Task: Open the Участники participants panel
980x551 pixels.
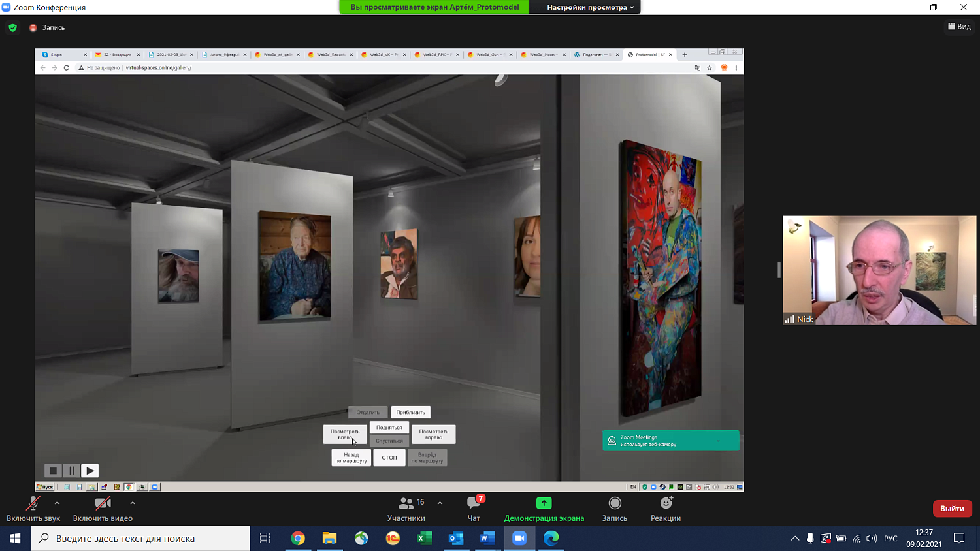Action: pyautogui.click(x=406, y=509)
